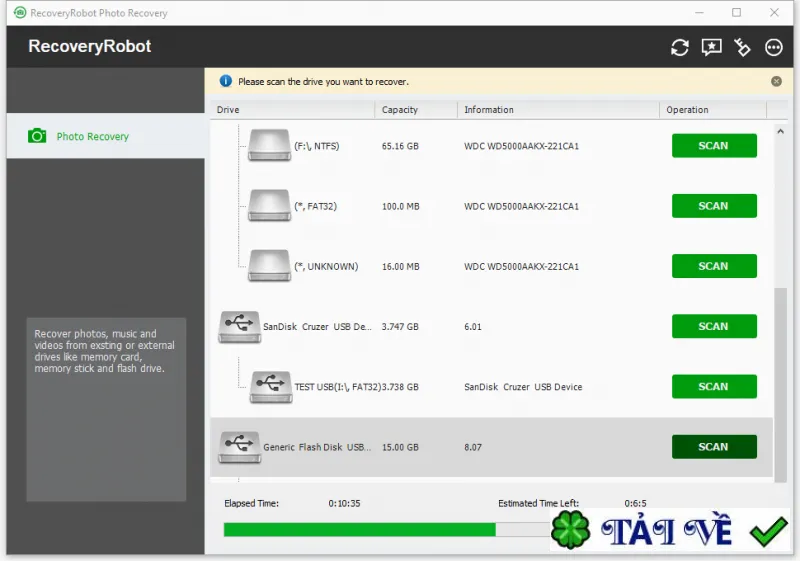Click the tools wrench icon in header

coord(742,47)
